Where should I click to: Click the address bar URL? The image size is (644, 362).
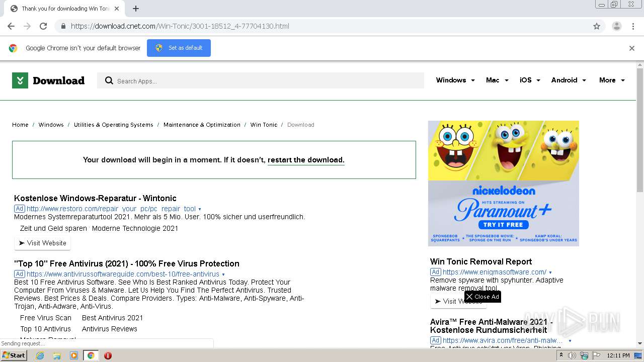tap(180, 26)
